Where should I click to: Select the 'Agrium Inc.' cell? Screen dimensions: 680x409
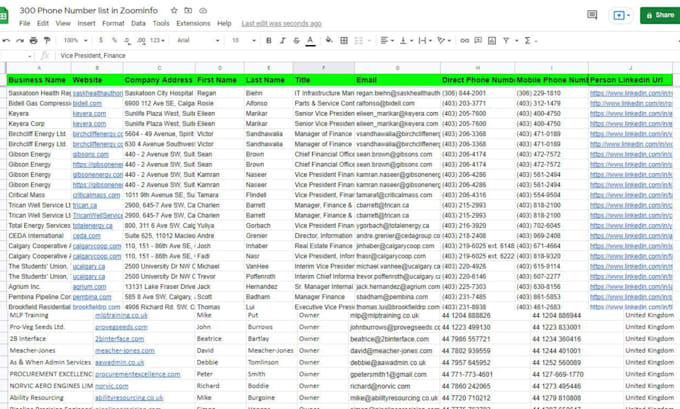click(x=39, y=287)
